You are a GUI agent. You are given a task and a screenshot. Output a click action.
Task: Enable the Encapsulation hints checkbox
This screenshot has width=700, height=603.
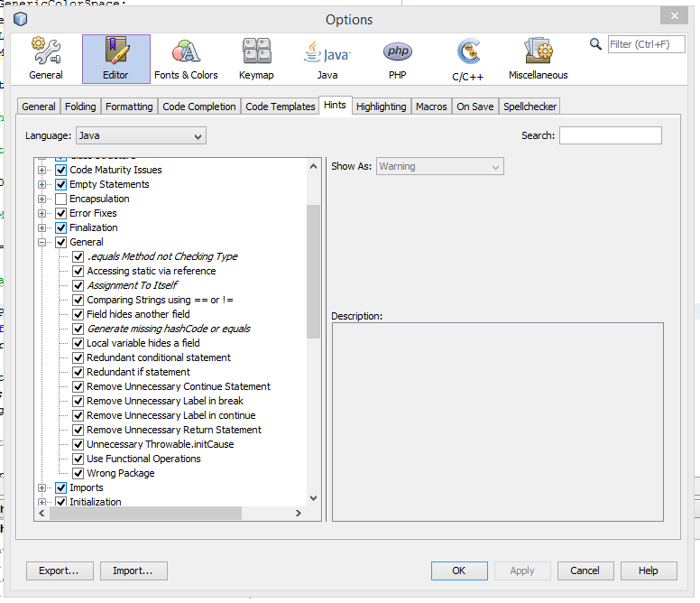[x=61, y=199]
